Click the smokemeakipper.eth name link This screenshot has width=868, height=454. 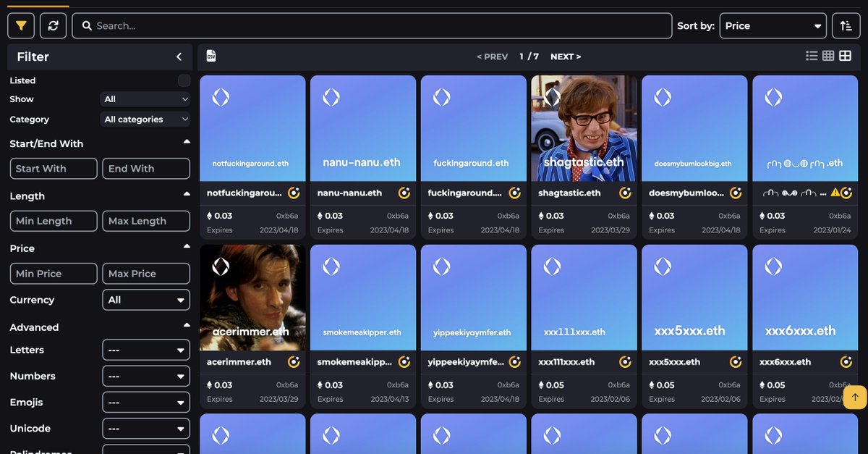tap(354, 362)
